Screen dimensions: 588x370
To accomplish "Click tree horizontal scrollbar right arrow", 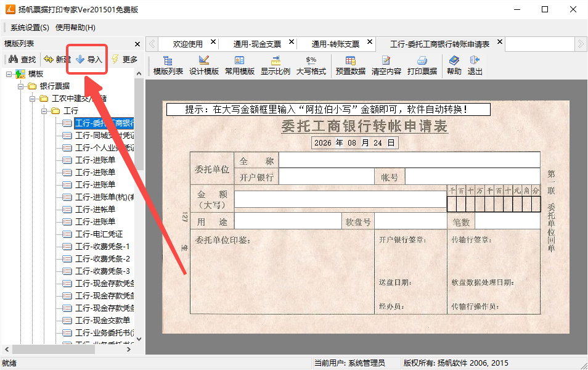I will pyautogui.click(x=129, y=350).
